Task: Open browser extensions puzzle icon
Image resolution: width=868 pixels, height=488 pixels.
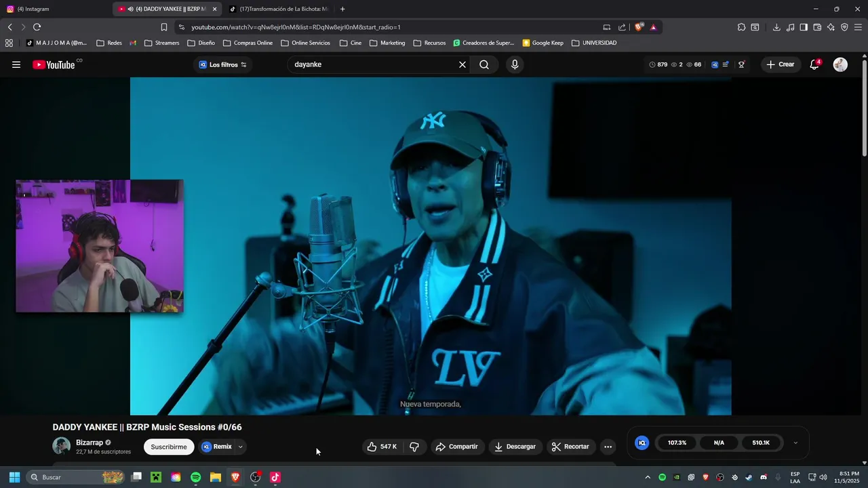Action: coord(741,27)
